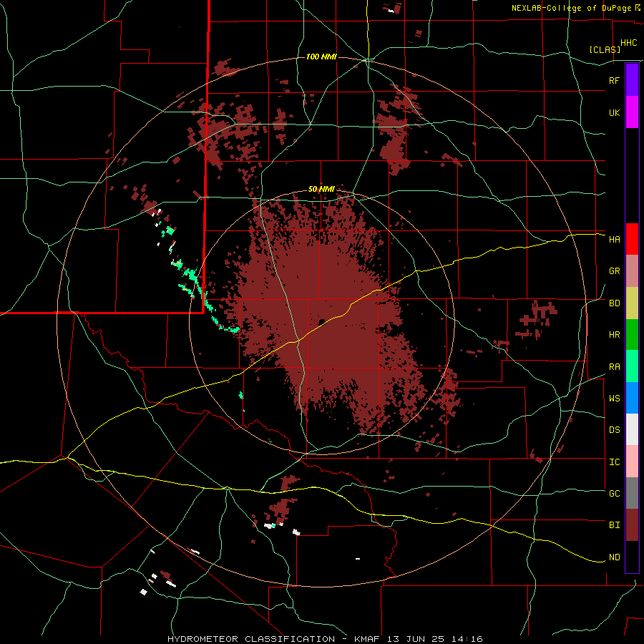The width and height of the screenshot is (644, 644).
Task: Click the WS legend label
Action: [x=614, y=399]
